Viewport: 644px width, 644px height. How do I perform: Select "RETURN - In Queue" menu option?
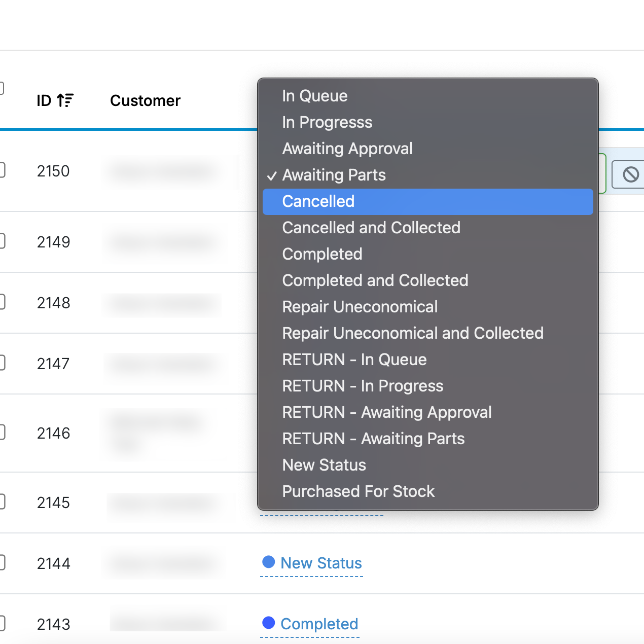coord(354,360)
